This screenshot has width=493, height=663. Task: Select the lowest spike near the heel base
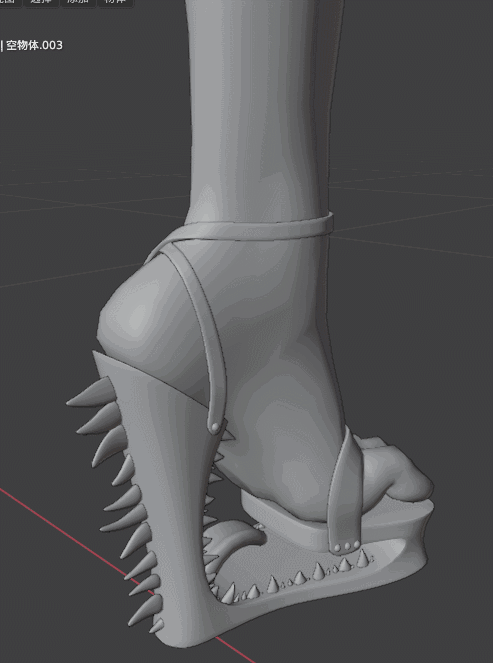(x=156, y=626)
